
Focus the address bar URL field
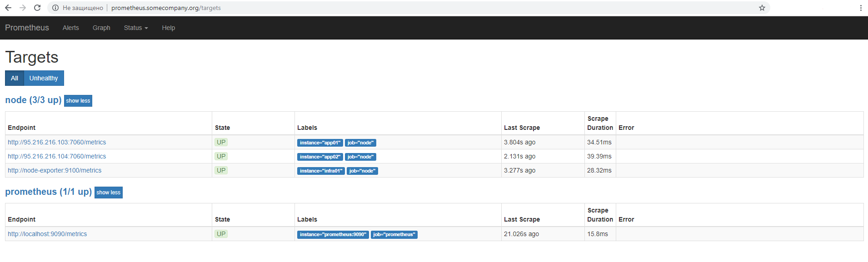click(x=409, y=8)
